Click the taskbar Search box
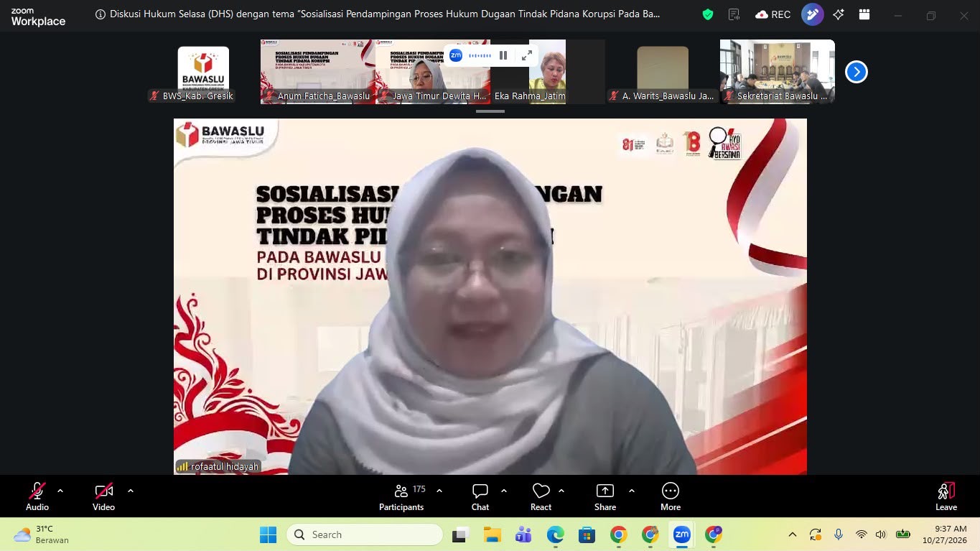 (365, 534)
